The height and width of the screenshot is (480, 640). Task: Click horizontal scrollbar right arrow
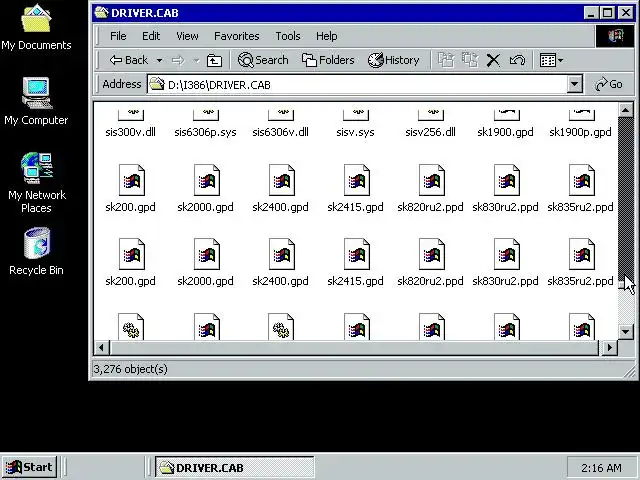(610, 348)
